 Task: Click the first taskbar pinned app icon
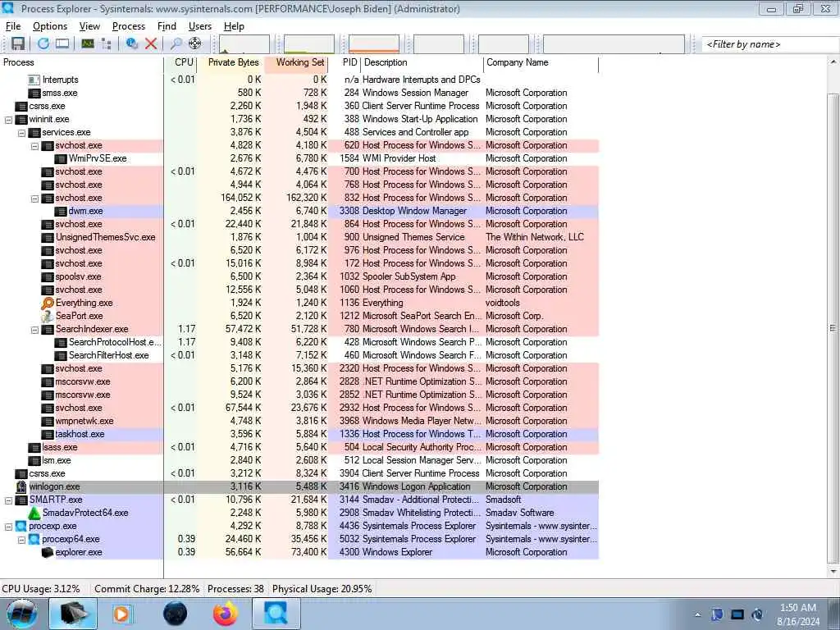point(73,614)
